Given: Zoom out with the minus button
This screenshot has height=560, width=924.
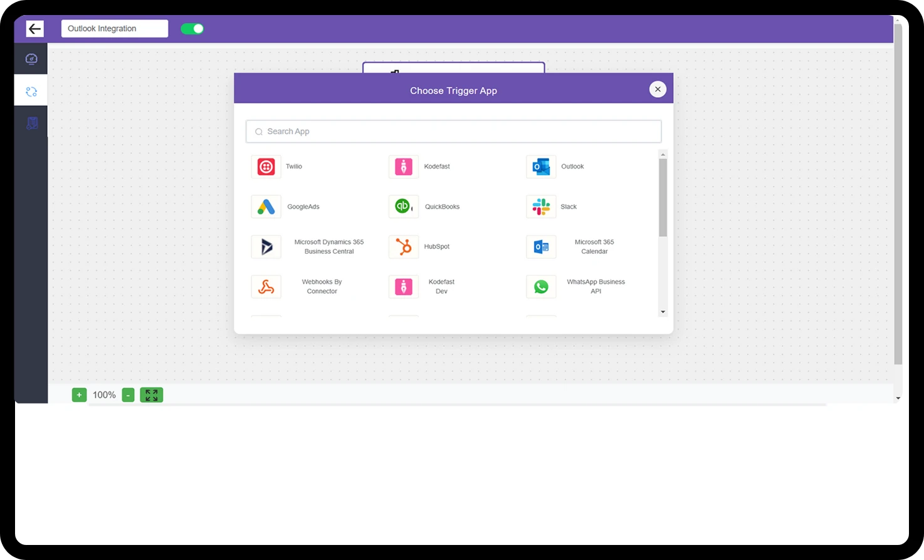Looking at the screenshot, I should coord(128,395).
